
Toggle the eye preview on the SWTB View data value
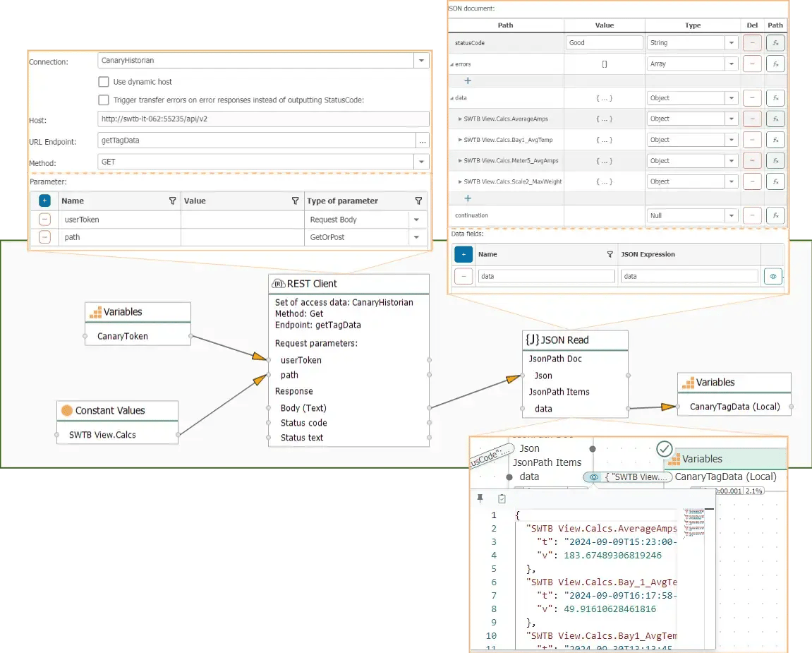(593, 477)
